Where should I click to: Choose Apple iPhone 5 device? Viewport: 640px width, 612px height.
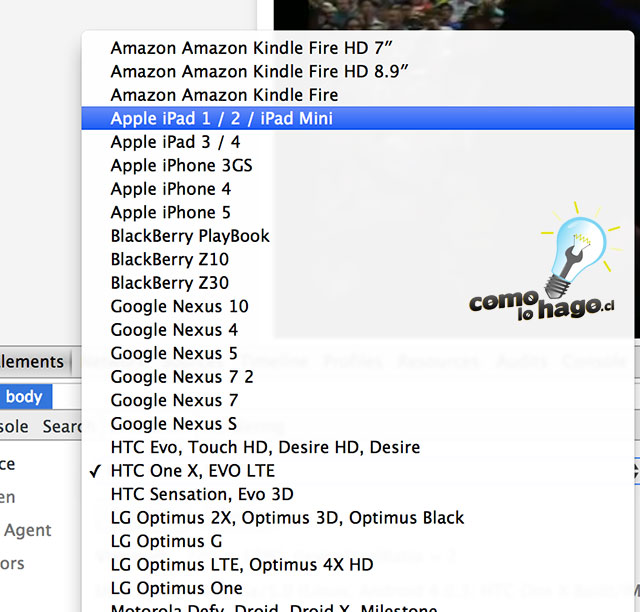click(171, 212)
